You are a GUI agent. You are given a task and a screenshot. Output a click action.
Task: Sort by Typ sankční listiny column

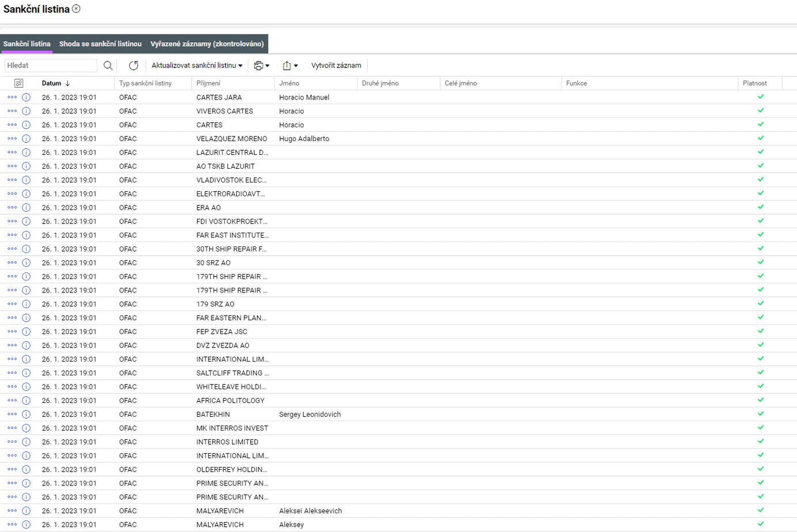tap(145, 83)
